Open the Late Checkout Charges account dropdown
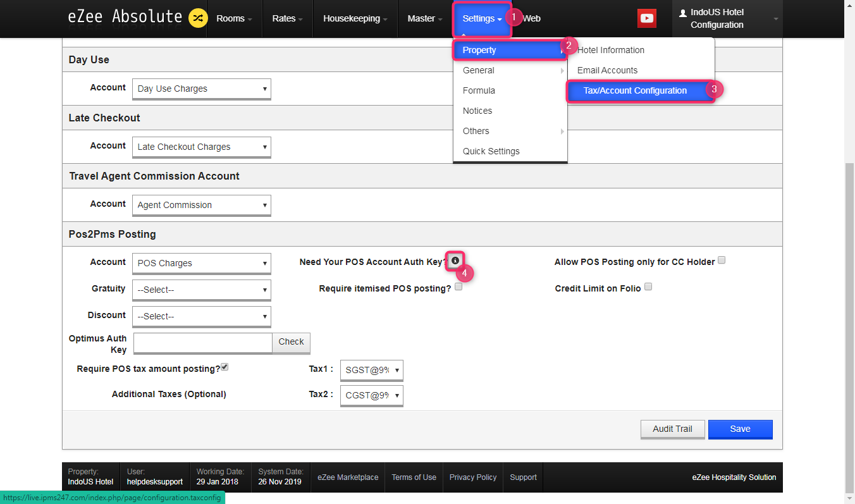The image size is (855, 504). 202,147
